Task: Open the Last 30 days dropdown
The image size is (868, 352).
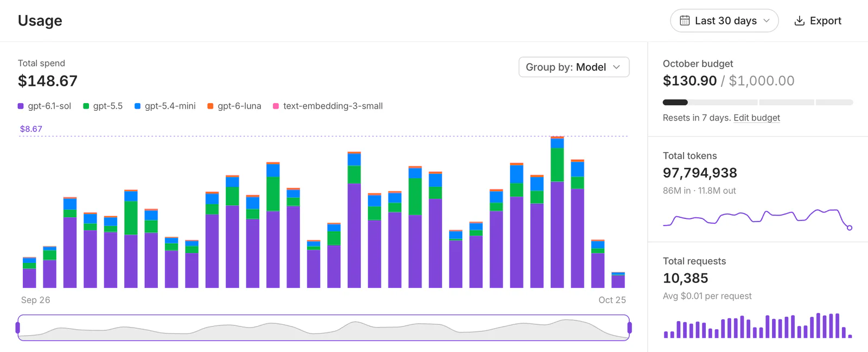Action: 724,21
